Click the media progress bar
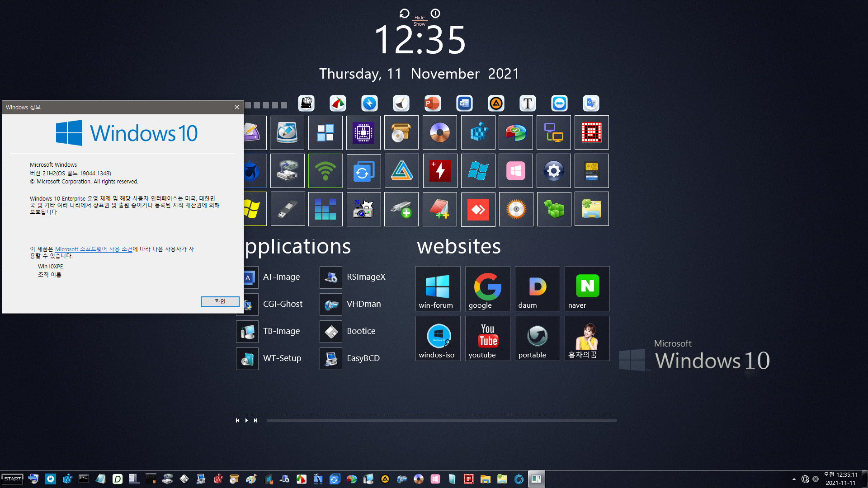The width and height of the screenshot is (868, 488). 442,421
